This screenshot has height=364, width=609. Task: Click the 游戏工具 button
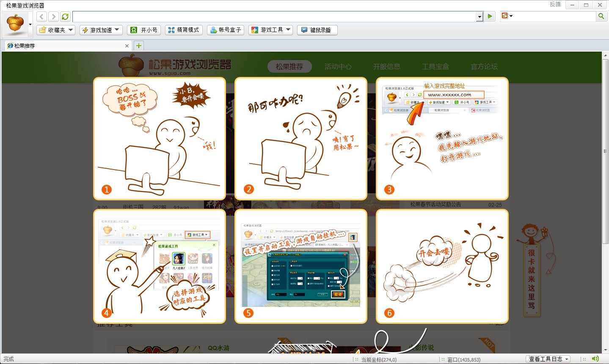[267, 30]
